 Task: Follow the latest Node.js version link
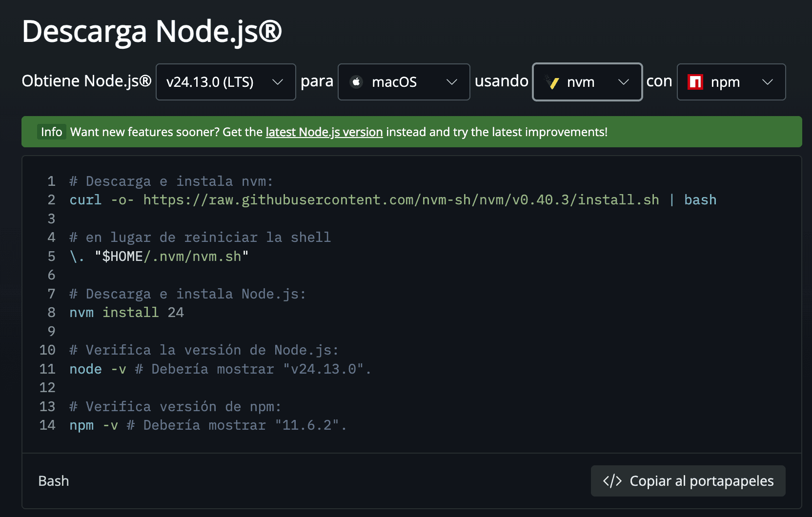click(x=324, y=132)
